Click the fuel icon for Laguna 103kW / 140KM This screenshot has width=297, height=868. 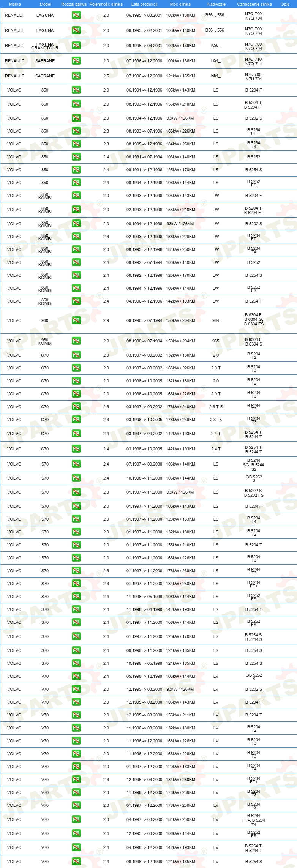[76, 30]
